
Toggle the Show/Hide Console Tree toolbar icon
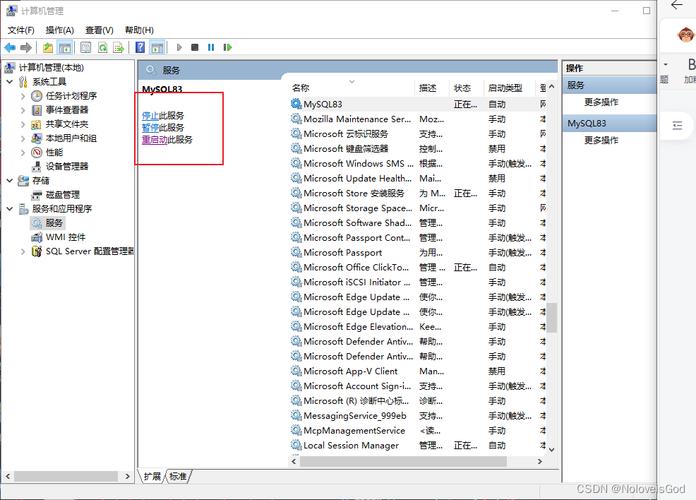65,47
